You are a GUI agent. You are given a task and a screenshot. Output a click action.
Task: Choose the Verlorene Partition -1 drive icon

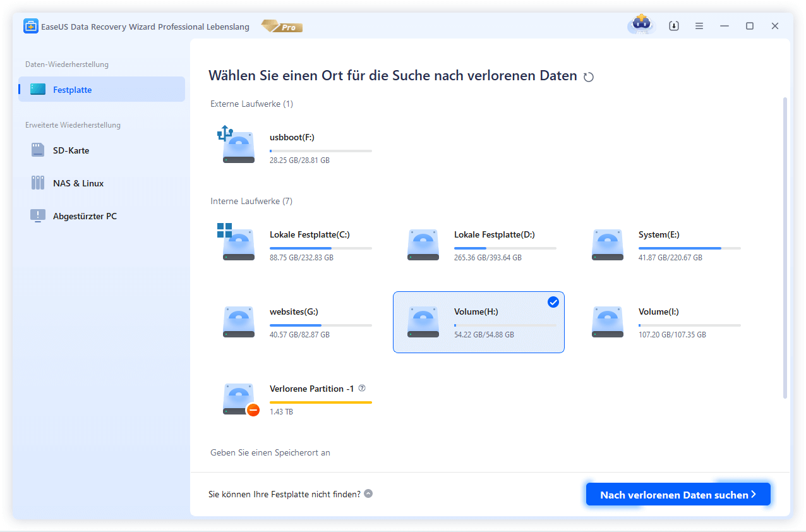point(238,399)
